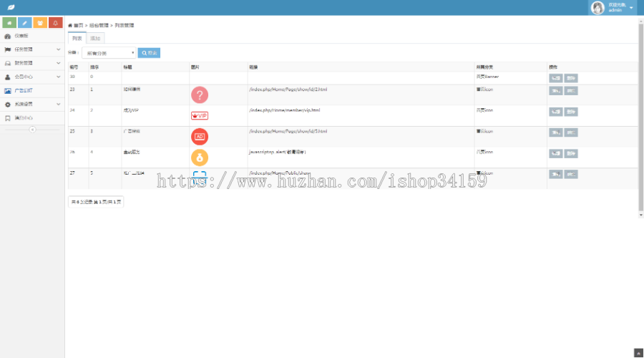The image size is (644, 358).
Task: Click the delete button for row 30
Action: click(571, 78)
